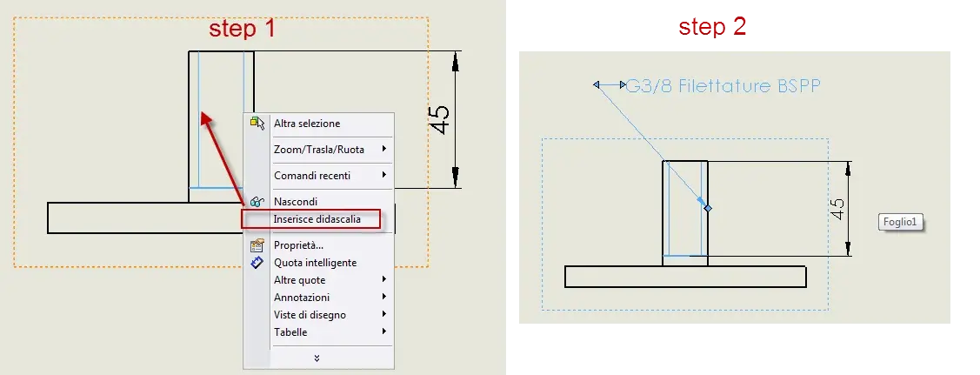The image size is (980, 375).
Task: Select the 45 dimension in step 1 drawing
Action: pyautogui.click(x=440, y=119)
